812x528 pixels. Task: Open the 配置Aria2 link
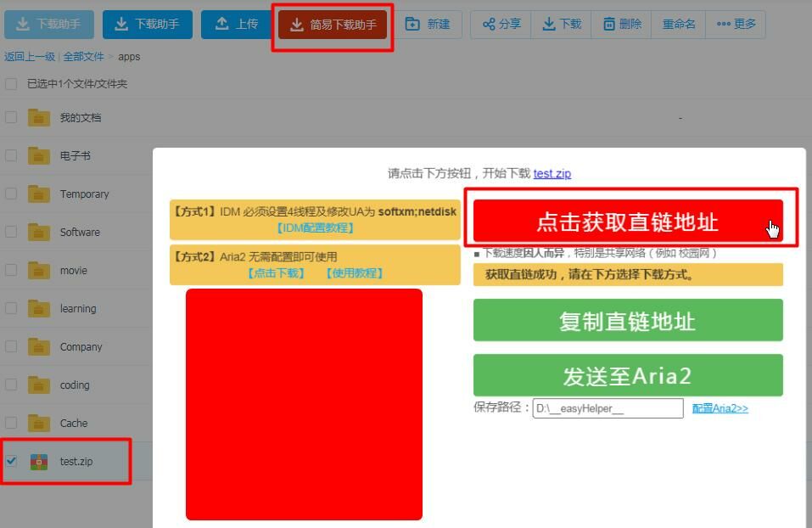tap(720, 408)
